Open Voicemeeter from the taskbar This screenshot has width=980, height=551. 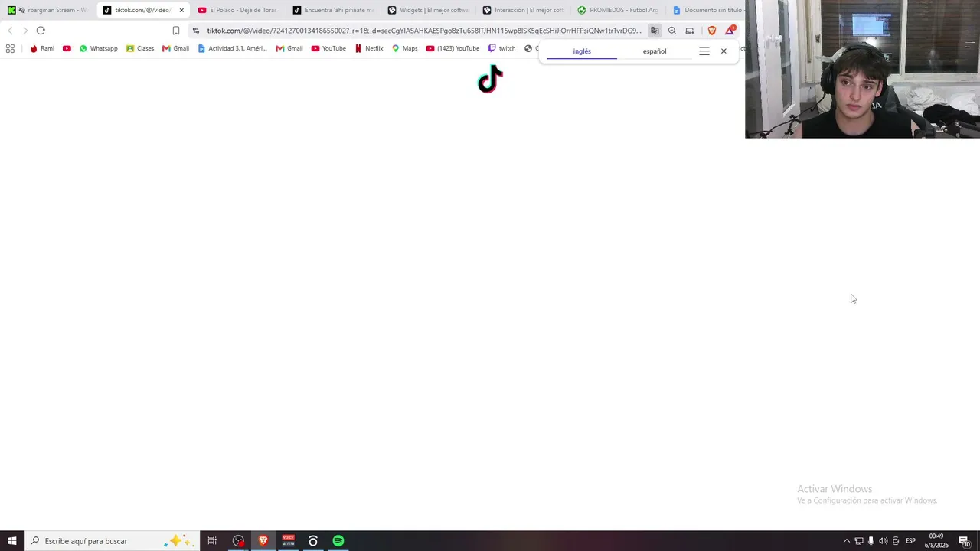pyautogui.click(x=288, y=541)
